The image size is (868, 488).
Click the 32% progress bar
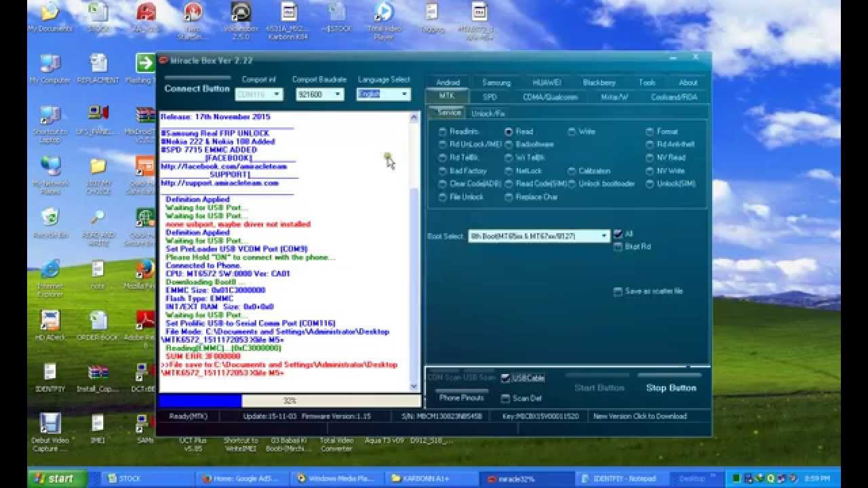pyautogui.click(x=290, y=401)
